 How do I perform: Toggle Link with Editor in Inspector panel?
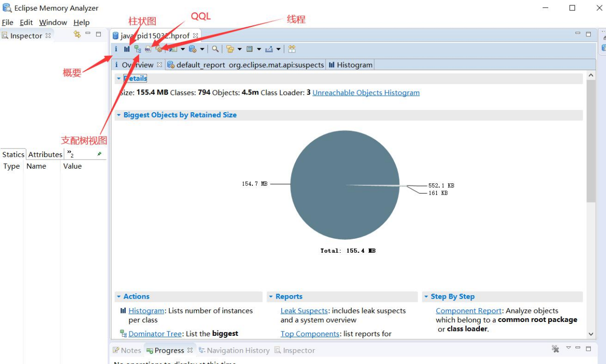tap(77, 34)
